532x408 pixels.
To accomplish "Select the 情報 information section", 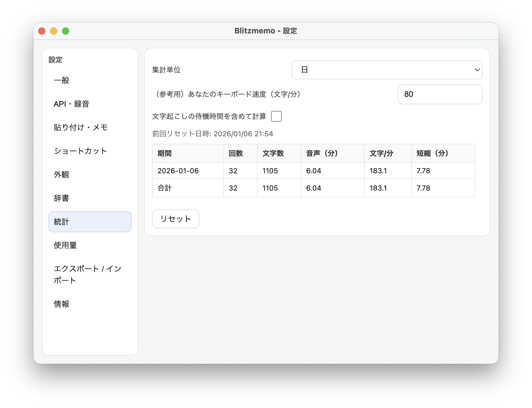I will [61, 304].
